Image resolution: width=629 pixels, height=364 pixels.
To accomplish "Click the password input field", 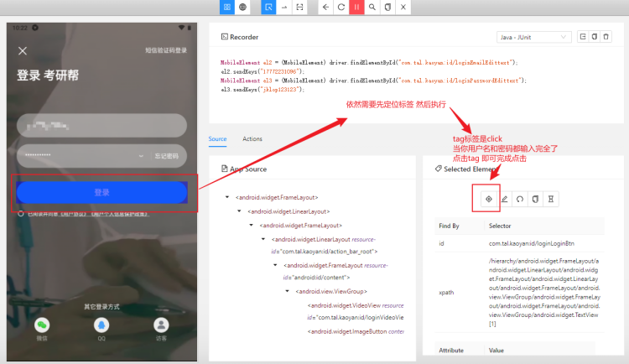I will click(101, 155).
